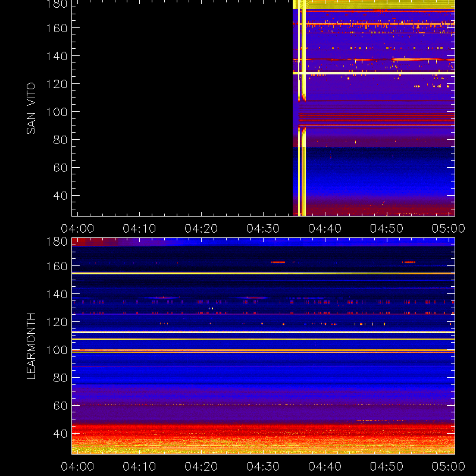This screenshot has height=476, width=476.
Task: Click 04:10 time label under LEARMONTH plot
Action: click(139, 466)
